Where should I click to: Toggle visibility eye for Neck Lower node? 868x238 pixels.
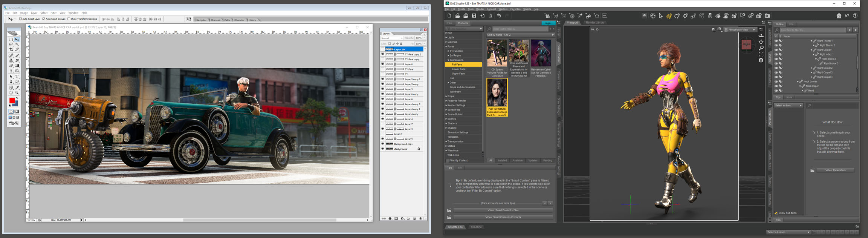click(x=776, y=81)
